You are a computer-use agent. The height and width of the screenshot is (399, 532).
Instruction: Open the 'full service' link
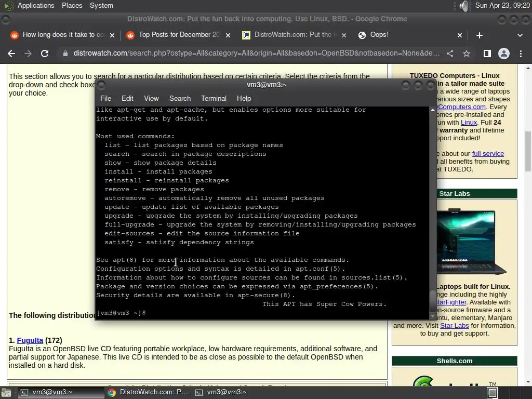click(488, 154)
